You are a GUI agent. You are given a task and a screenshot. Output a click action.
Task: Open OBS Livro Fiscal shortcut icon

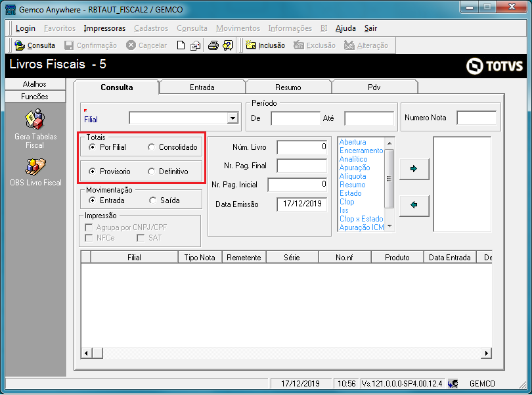click(35, 167)
